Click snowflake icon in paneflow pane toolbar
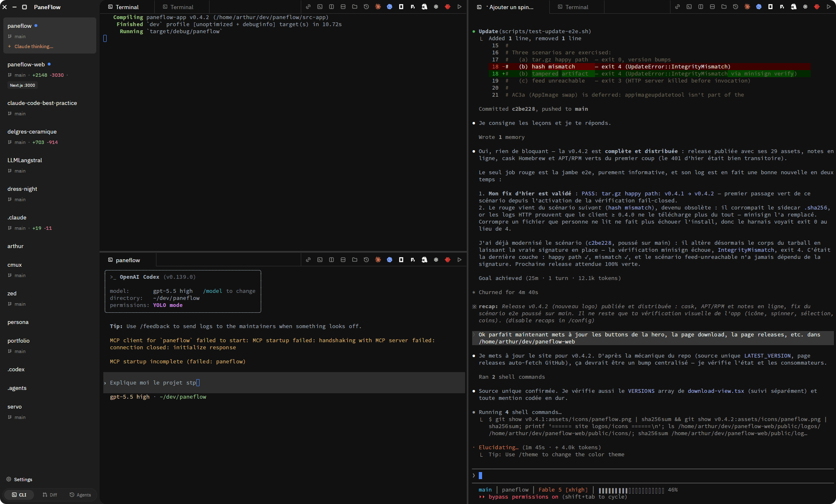 (x=436, y=260)
